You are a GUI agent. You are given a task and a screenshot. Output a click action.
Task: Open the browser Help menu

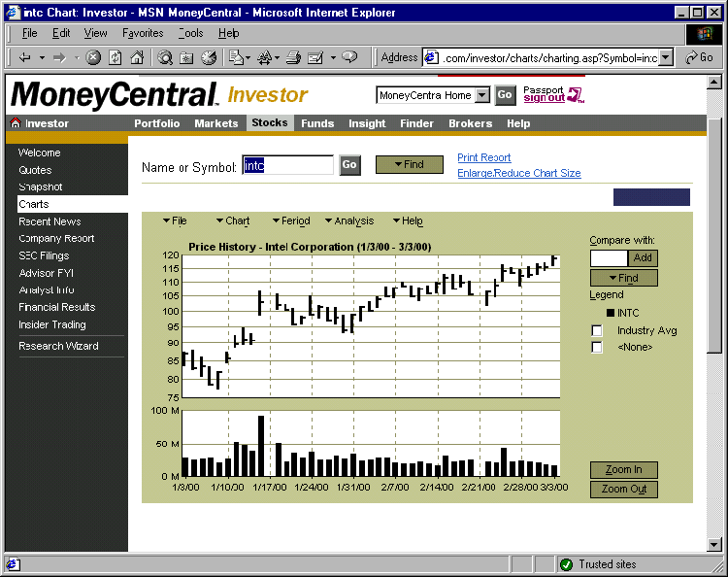coord(228,33)
